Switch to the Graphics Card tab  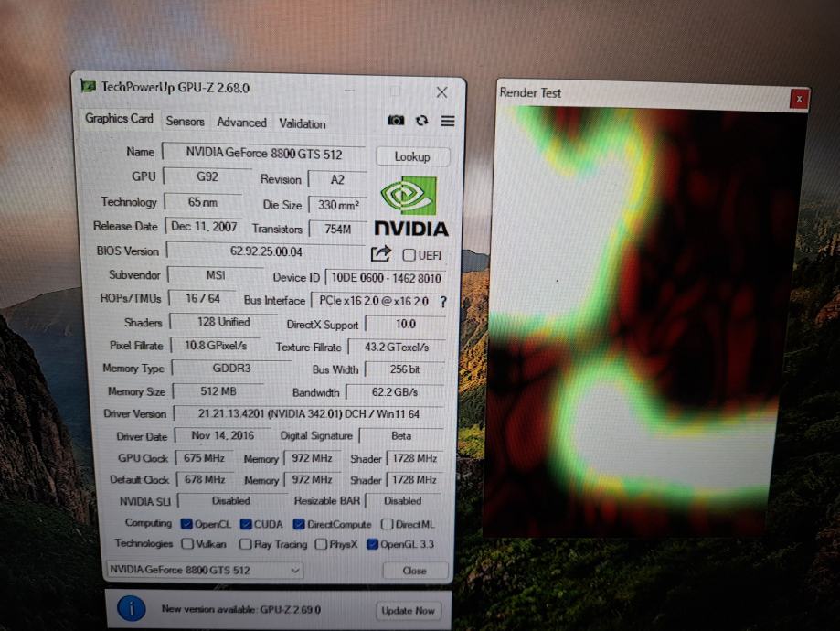tap(119, 119)
